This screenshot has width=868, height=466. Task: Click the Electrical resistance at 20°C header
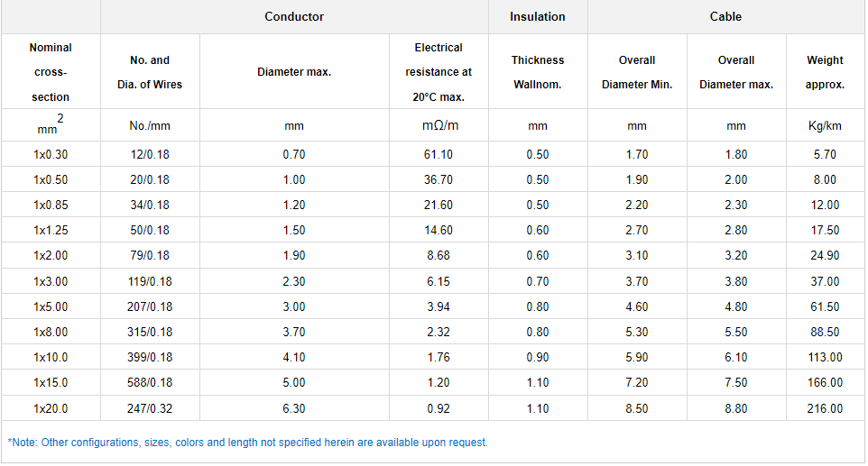(x=439, y=72)
